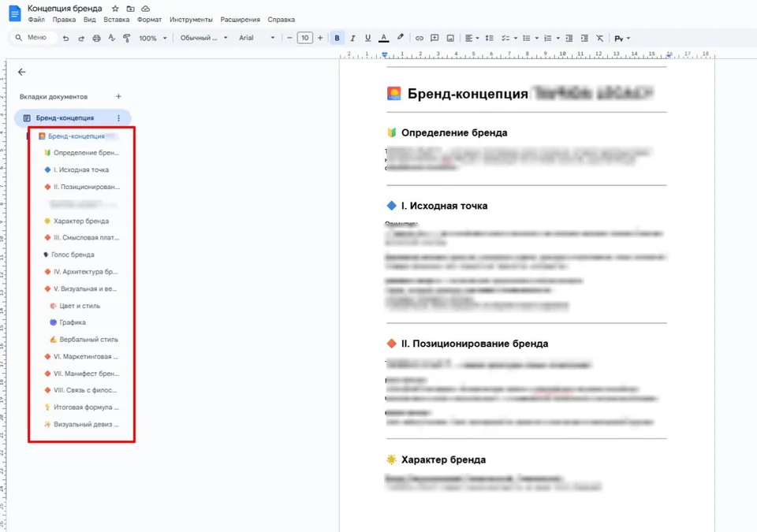Viewport: 757px width, 532px height.
Task: Click the redo arrow in toolbar
Action: point(81,38)
